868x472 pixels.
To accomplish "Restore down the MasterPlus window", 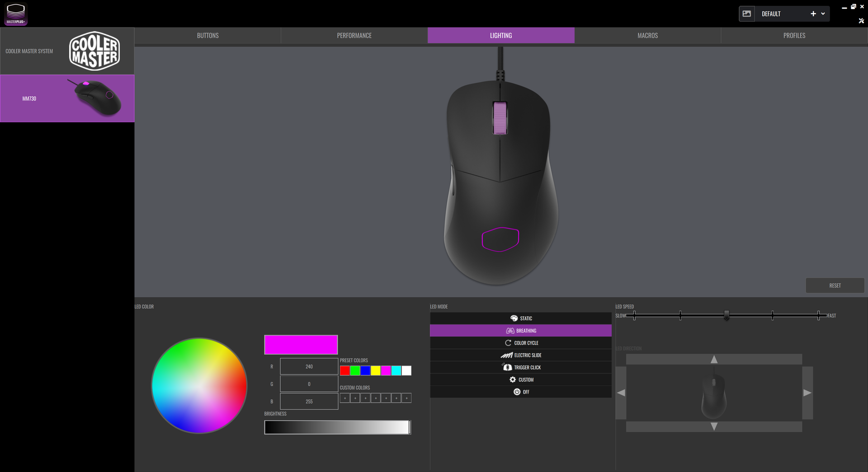I will (853, 7).
